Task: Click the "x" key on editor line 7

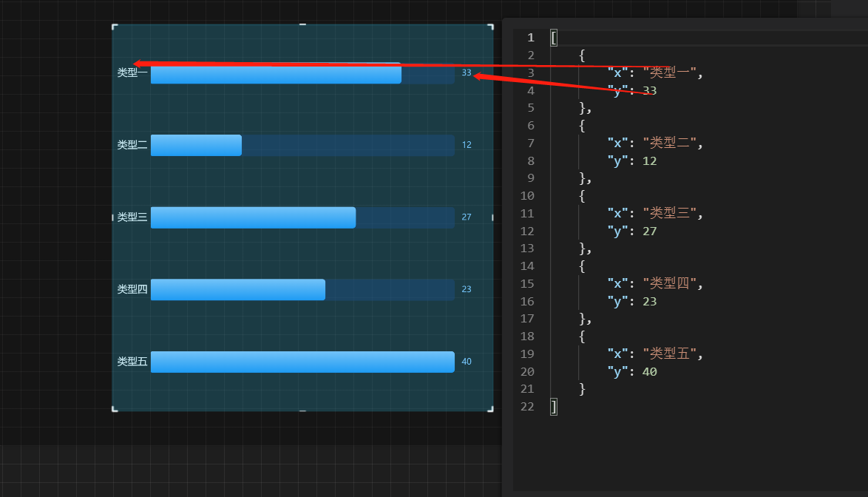Action: tap(617, 143)
